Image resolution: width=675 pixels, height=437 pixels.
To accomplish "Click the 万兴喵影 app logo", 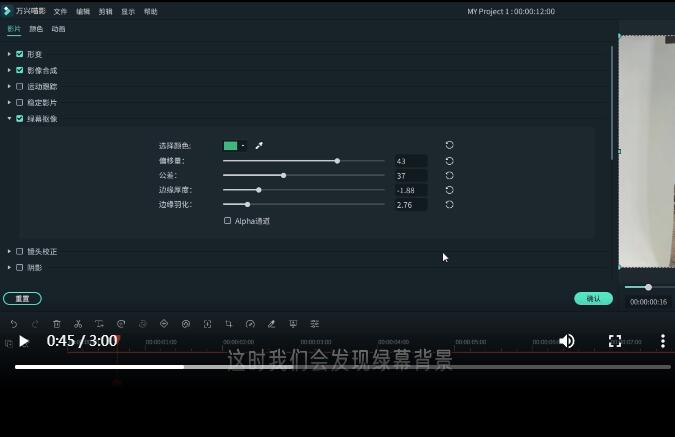I will click(x=7, y=11).
